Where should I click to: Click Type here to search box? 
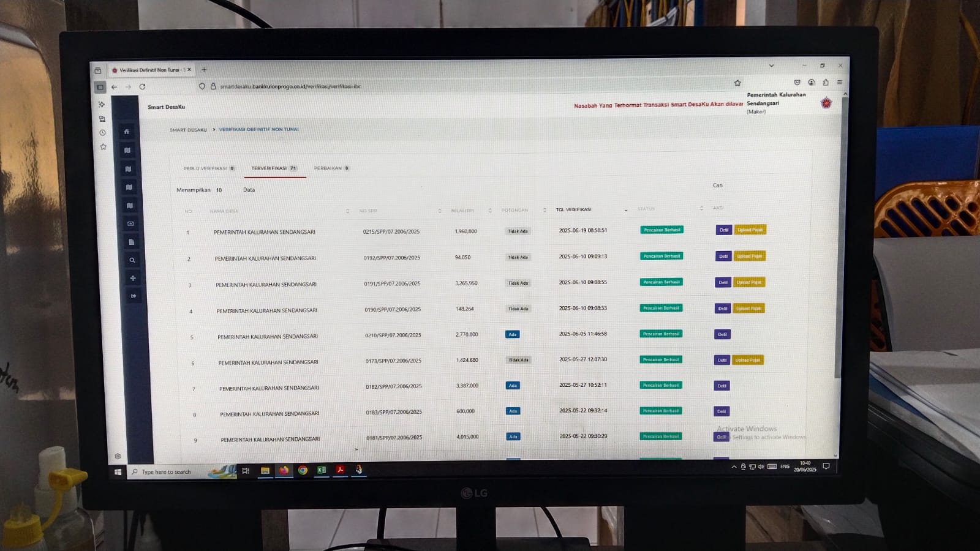point(182,472)
